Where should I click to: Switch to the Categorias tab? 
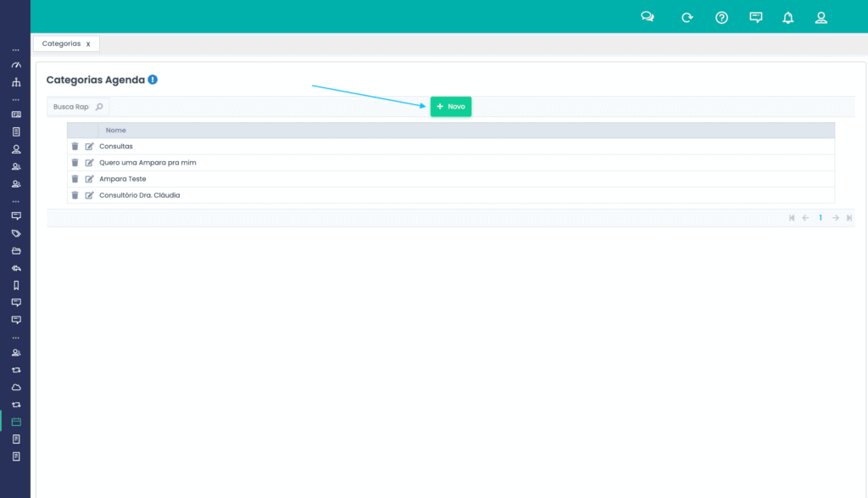click(x=61, y=43)
